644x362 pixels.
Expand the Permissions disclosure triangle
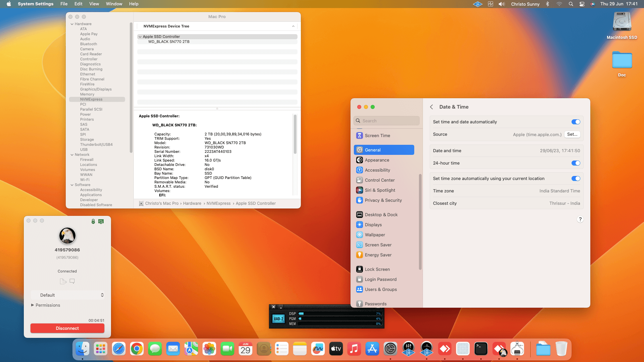tap(33, 305)
